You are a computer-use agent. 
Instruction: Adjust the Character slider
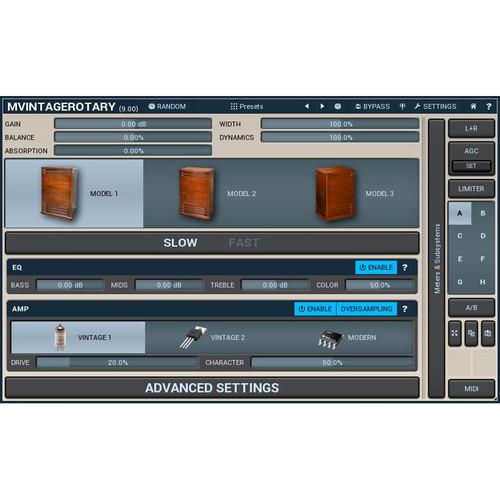tap(332, 362)
